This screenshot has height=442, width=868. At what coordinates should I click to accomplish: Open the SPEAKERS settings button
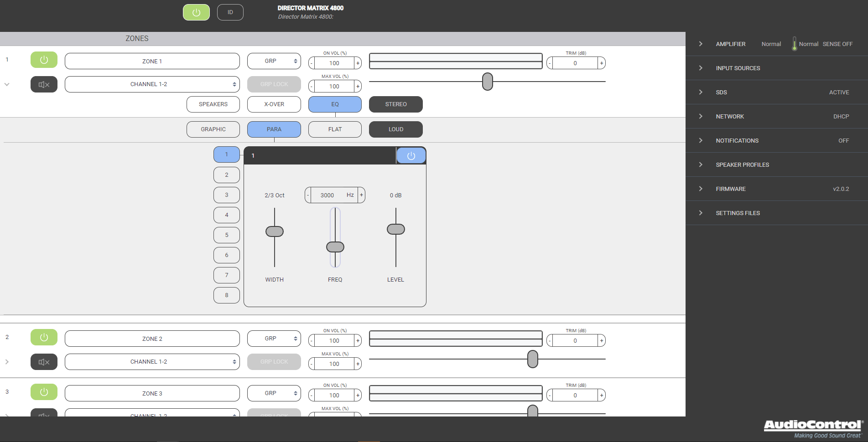(213, 104)
